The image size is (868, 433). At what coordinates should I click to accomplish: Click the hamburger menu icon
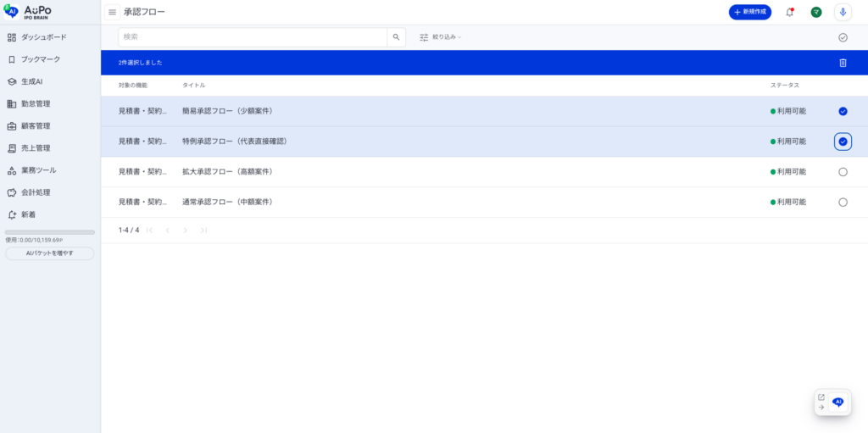click(x=112, y=12)
